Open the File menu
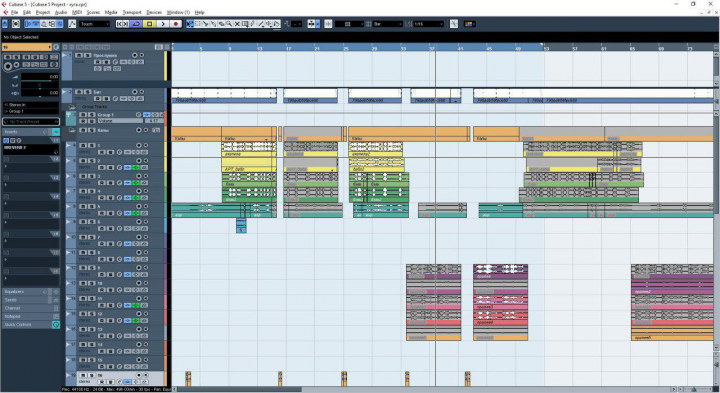This screenshot has height=393, width=720. pyautogui.click(x=14, y=12)
